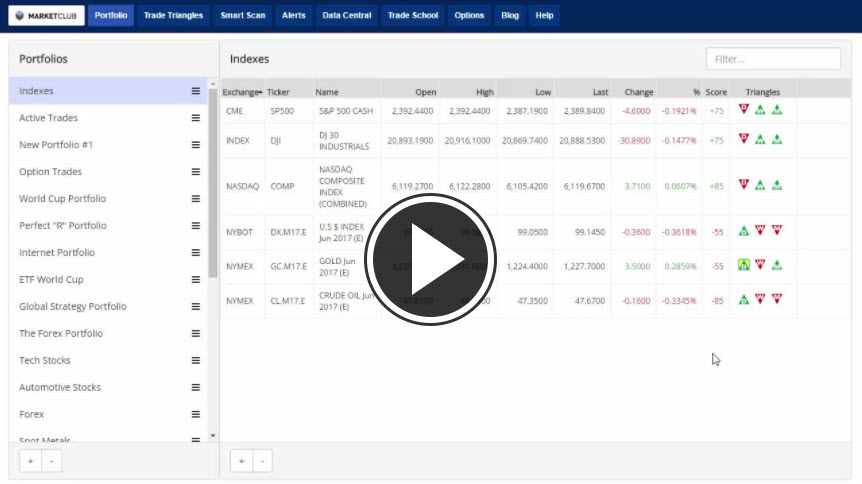Click the Filter input field
Viewport: 862px width, 484px height.
(x=758, y=59)
